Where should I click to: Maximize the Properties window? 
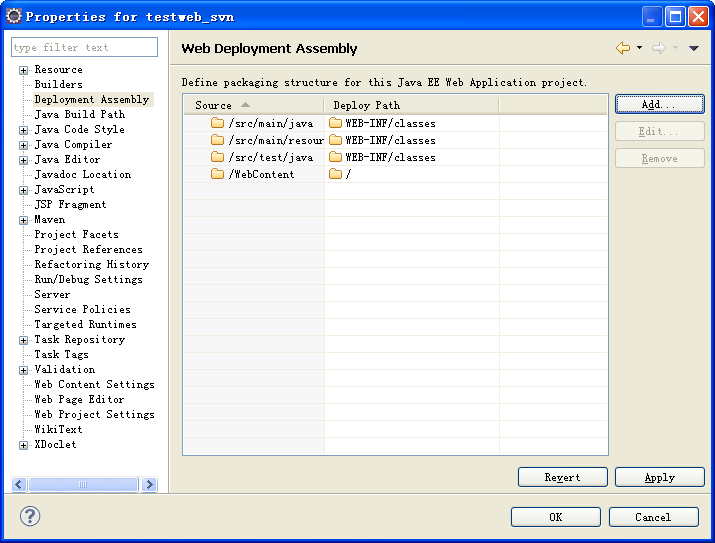click(675, 17)
